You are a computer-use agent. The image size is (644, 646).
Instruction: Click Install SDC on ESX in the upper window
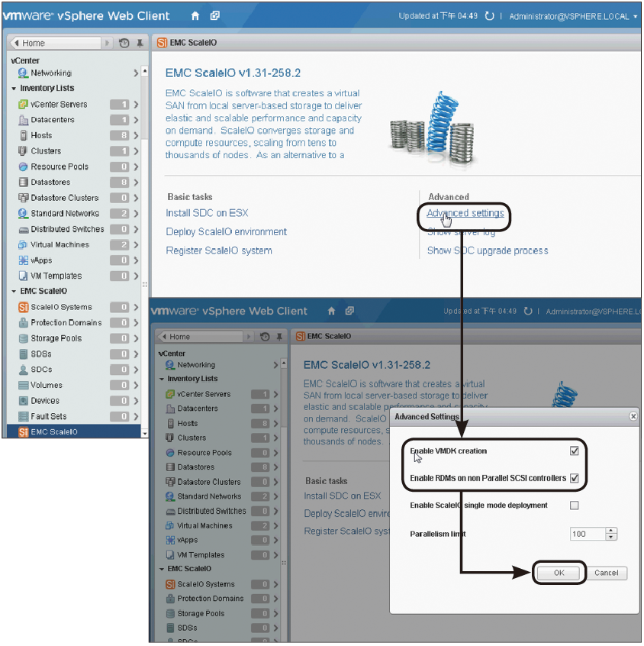point(207,213)
